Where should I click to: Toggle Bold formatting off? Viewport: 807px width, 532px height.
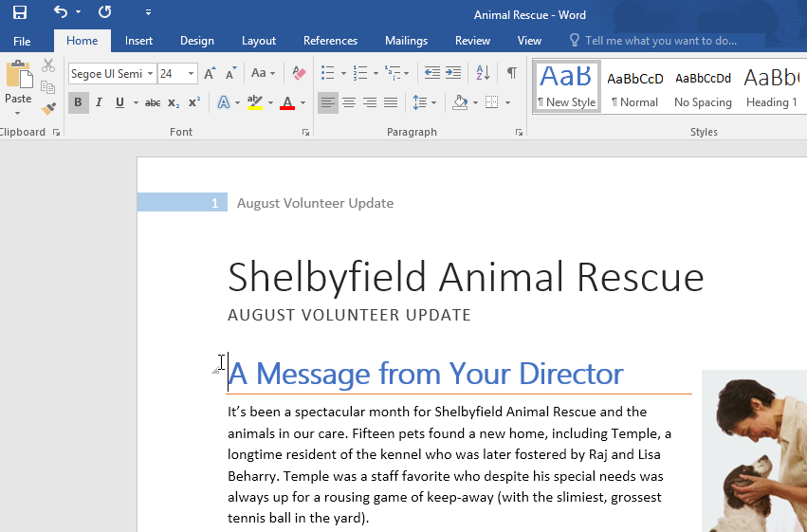click(78, 102)
